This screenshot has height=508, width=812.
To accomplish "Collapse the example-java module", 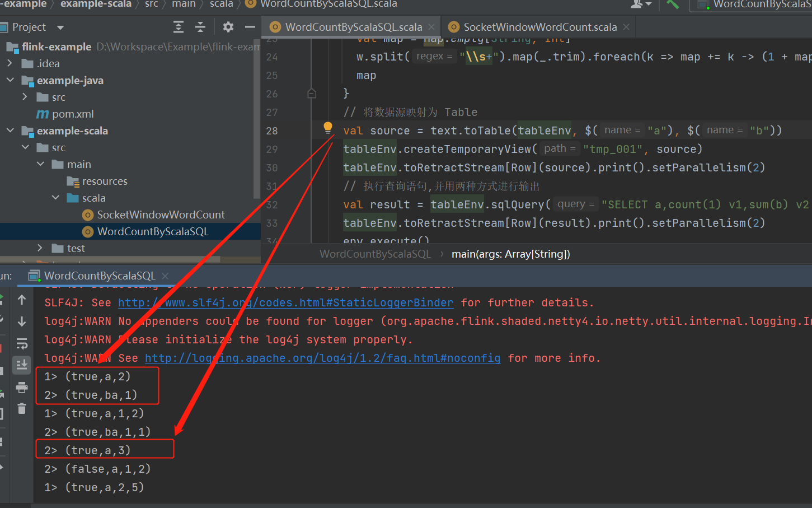I will [x=10, y=80].
